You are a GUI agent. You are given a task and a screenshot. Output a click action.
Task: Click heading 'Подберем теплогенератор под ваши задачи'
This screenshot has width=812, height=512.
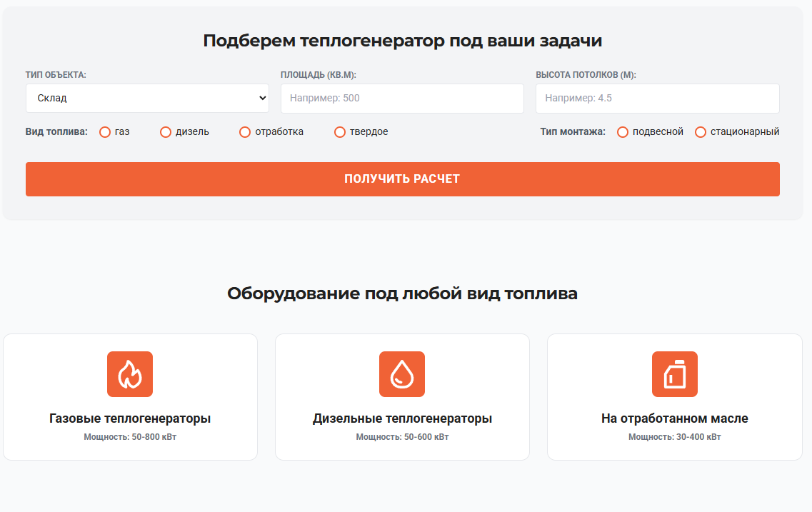pyautogui.click(x=402, y=41)
